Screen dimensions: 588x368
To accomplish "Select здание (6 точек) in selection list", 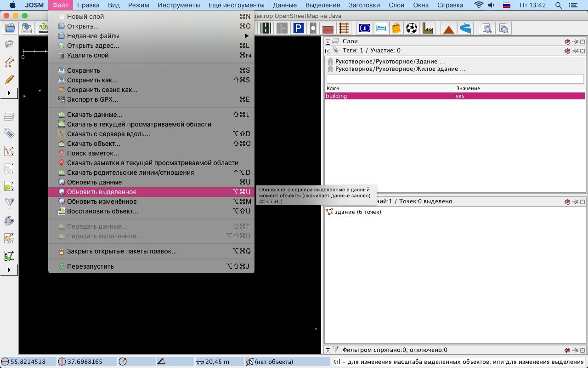I will coord(357,212).
